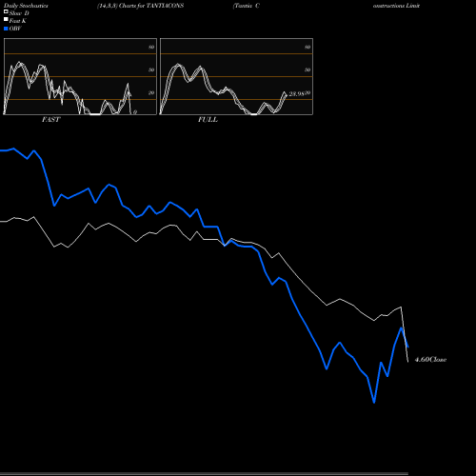Click the (14,3,3) Charts for TANTIACONS heading
The height and width of the screenshot is (476, 476).
(140, 6)
